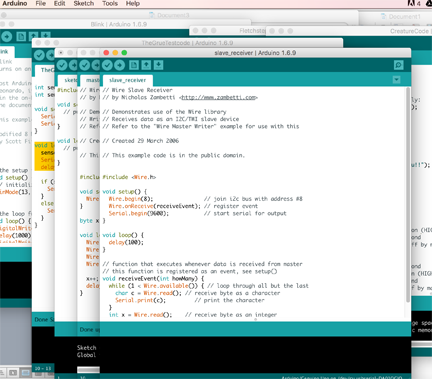Click the CreatureCode window title

tap(409, 31)
